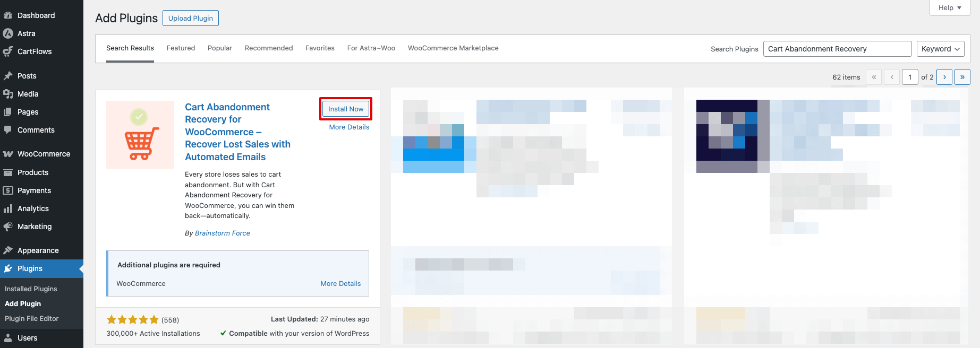Viewport: 980px width, 348px height.
Task: Click the Marketing megaphone icon
Action: click(x=8, y=227)
